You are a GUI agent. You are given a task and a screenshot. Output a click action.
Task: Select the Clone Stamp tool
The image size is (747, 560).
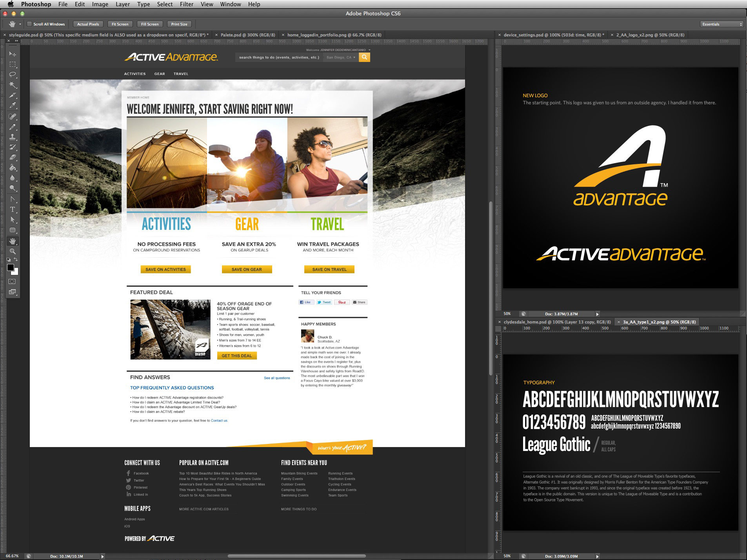click(x=13, y=137)
